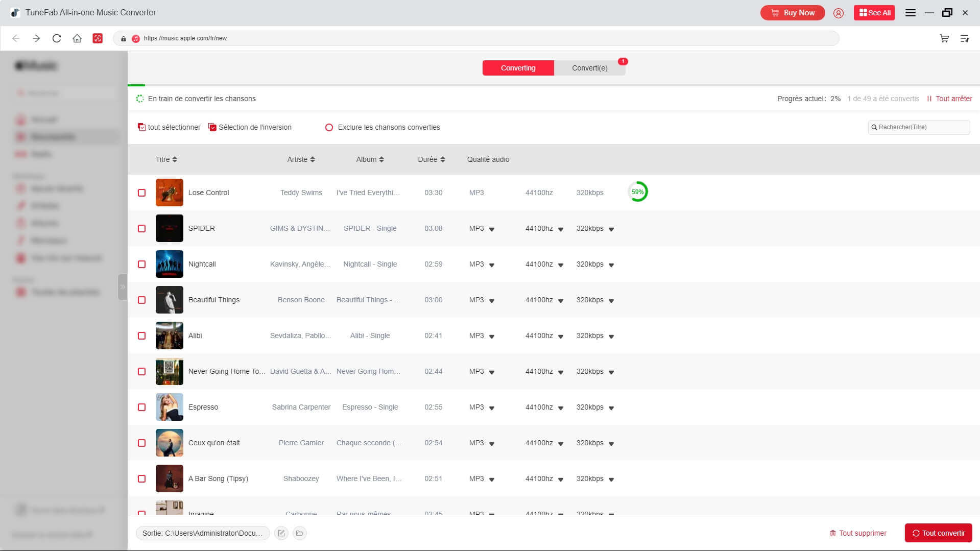Image resolution: width=980 pixels, height=551 pixels.
Task: Click the Sortie output path field
Action: (x=203, y=533)
